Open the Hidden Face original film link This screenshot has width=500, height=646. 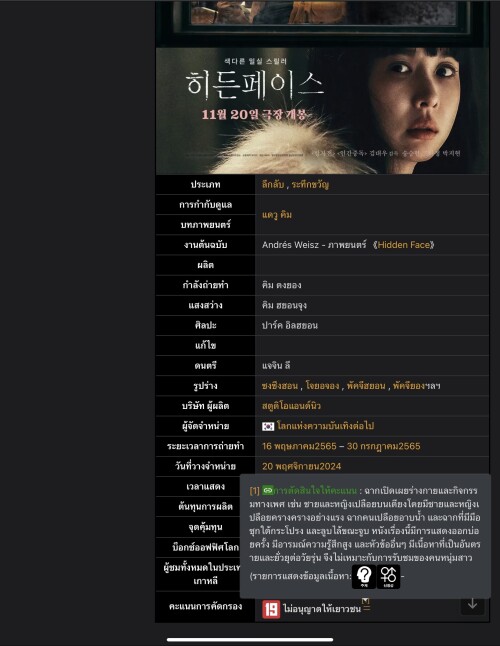coord(403,245)
